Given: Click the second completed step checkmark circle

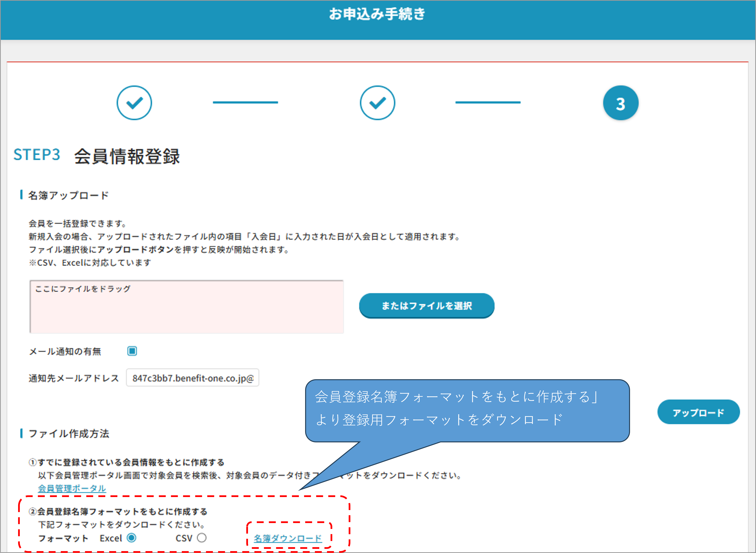Looking at the screenshot, I should click(x=377, y=103).
